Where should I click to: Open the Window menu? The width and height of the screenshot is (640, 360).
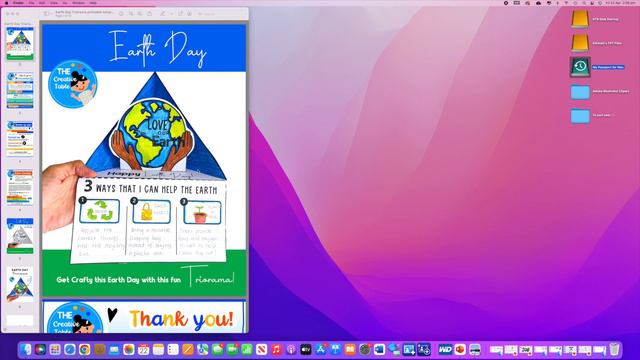[x=78, y=3]
